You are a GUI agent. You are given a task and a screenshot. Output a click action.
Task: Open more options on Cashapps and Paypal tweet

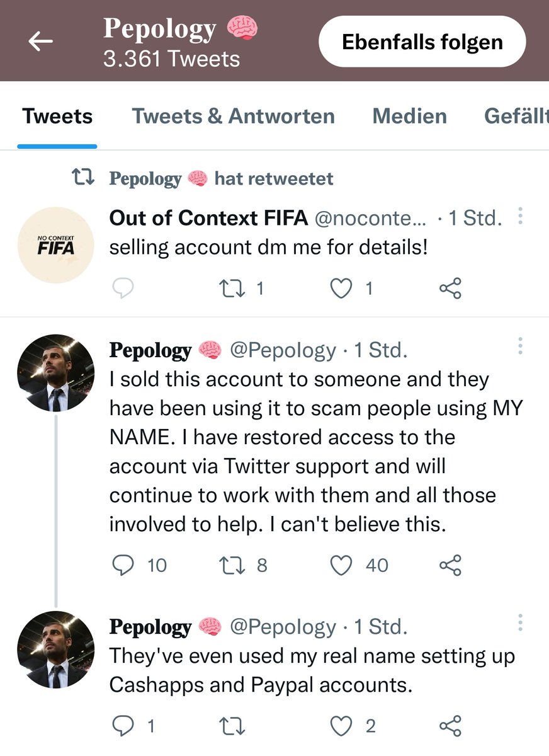pyautogui.click(x=520, y=622)
